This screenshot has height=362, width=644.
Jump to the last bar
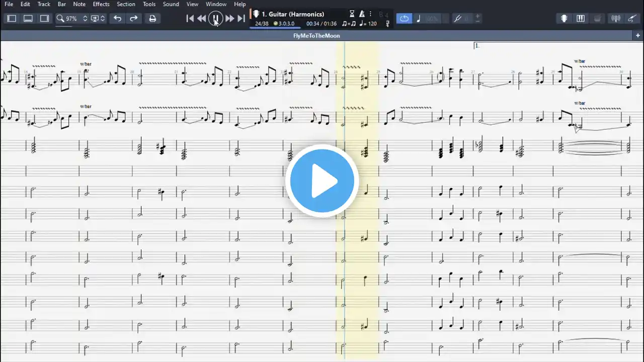242,19
